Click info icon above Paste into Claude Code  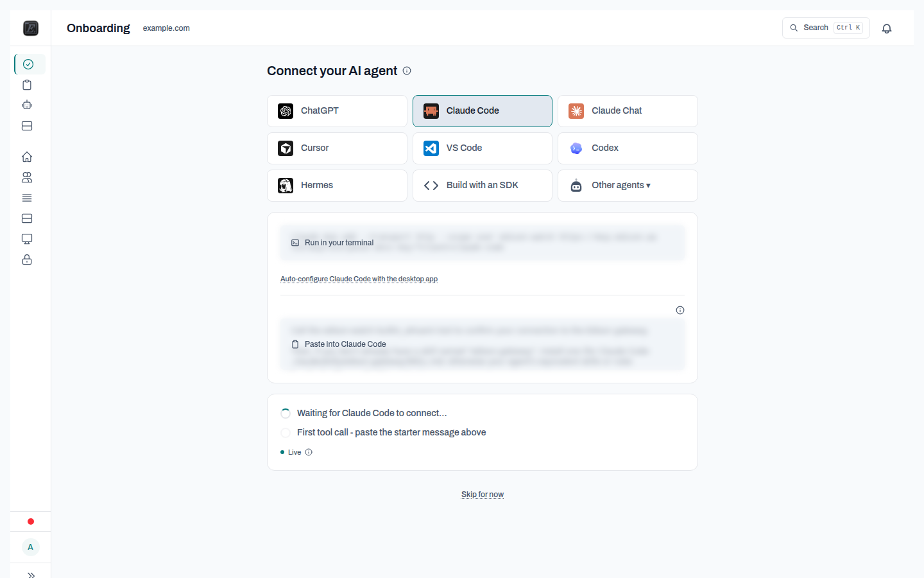[x=680, y=310]
